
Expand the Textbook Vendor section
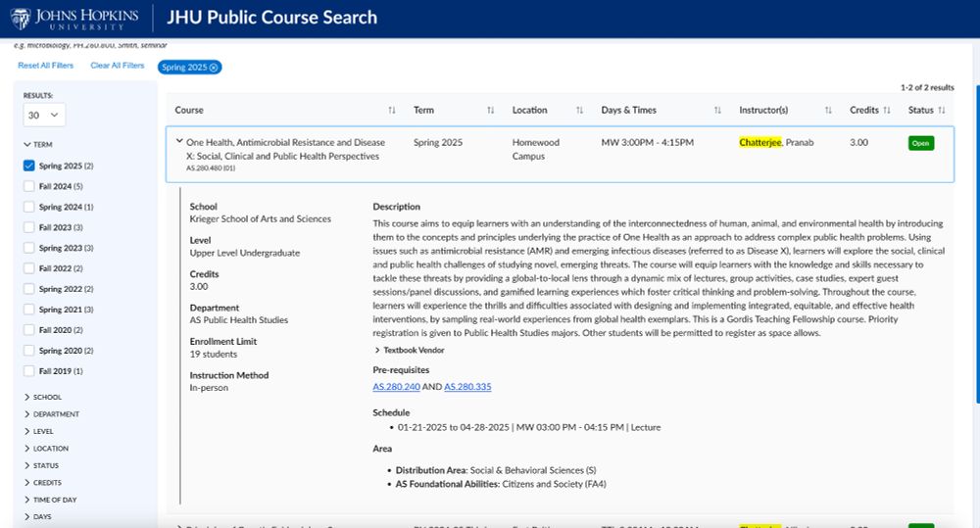point(410,351)
